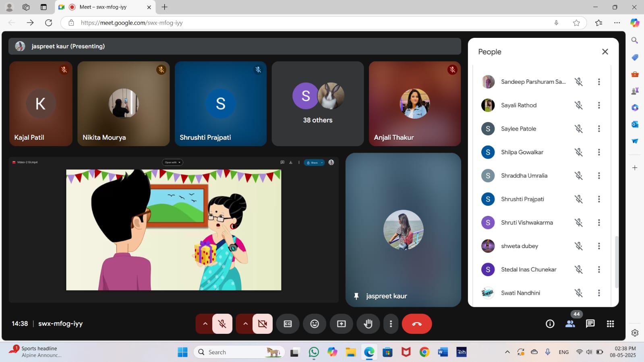Open more actions for shweta dubey
Viewport: 644px width, 362px height.
pos(599,246)
